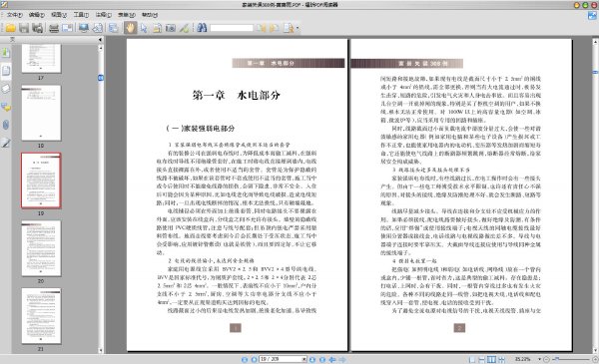Enable continuous page layout in the status bar
Viewport: 599px width, 364px height.
pos(482,359)
